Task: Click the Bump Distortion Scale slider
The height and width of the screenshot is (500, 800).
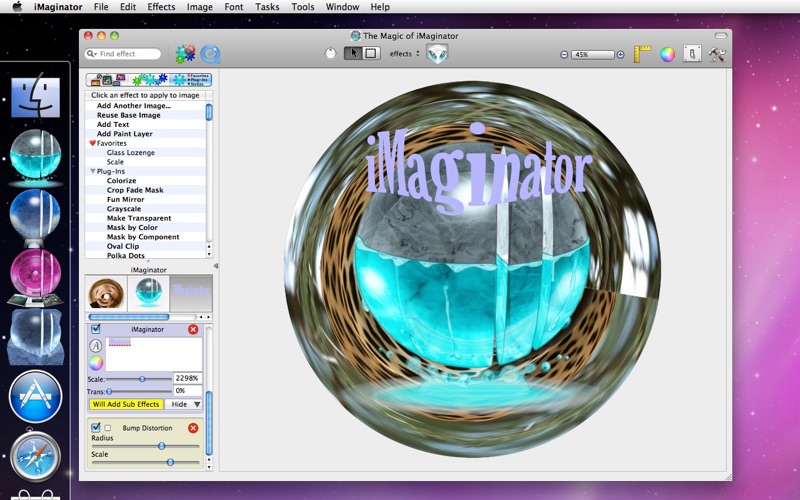Action: 145,462
